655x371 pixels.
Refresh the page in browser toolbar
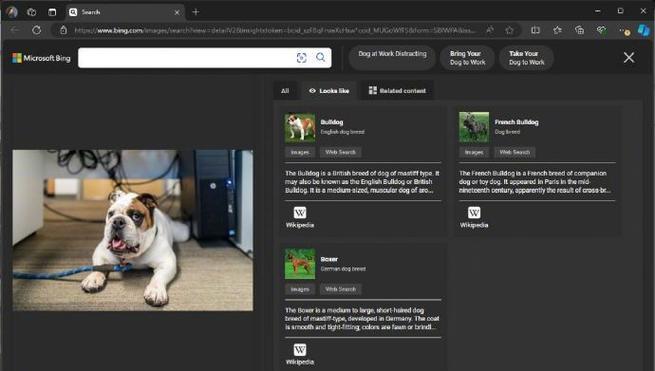36,30
